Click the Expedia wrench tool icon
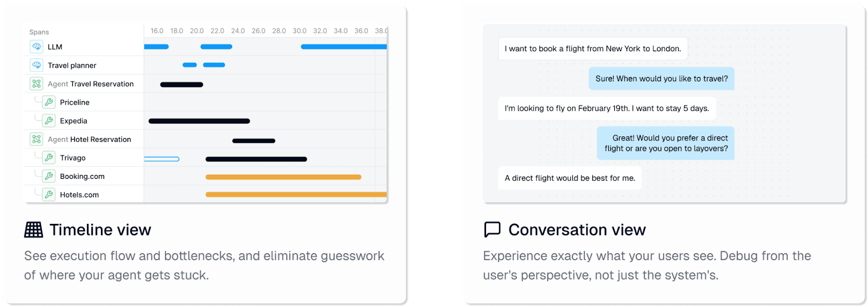This screenshot has width=868, height=307. coord(49,121)
